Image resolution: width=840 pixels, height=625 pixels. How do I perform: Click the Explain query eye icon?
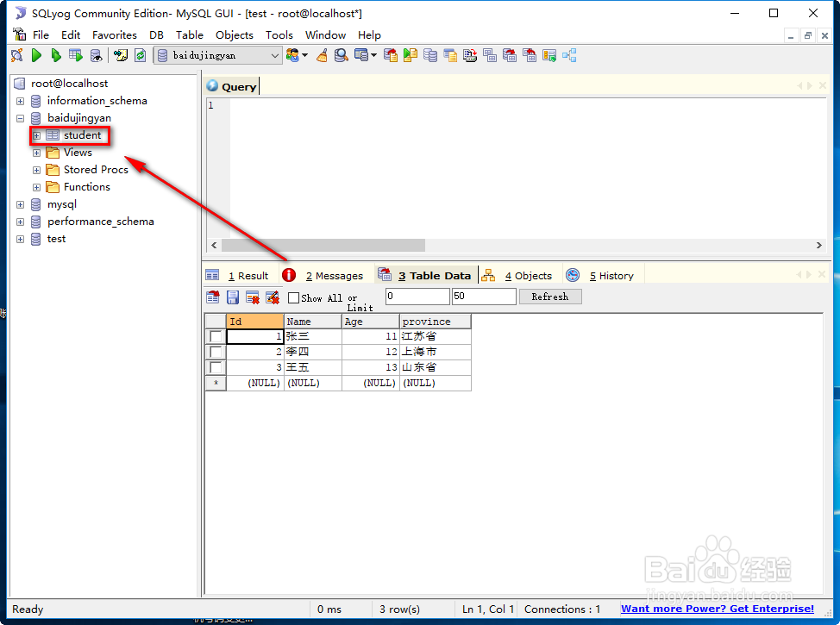coord(96,55)
